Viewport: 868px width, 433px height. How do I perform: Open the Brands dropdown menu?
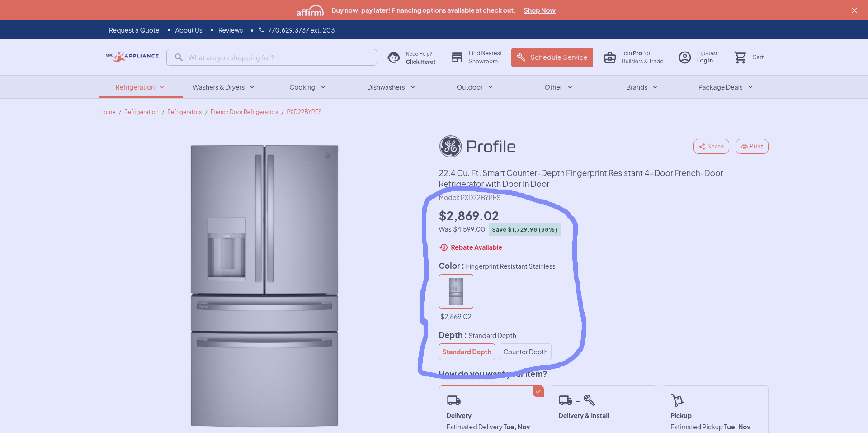pyautogui.click(x=642, y=87)
